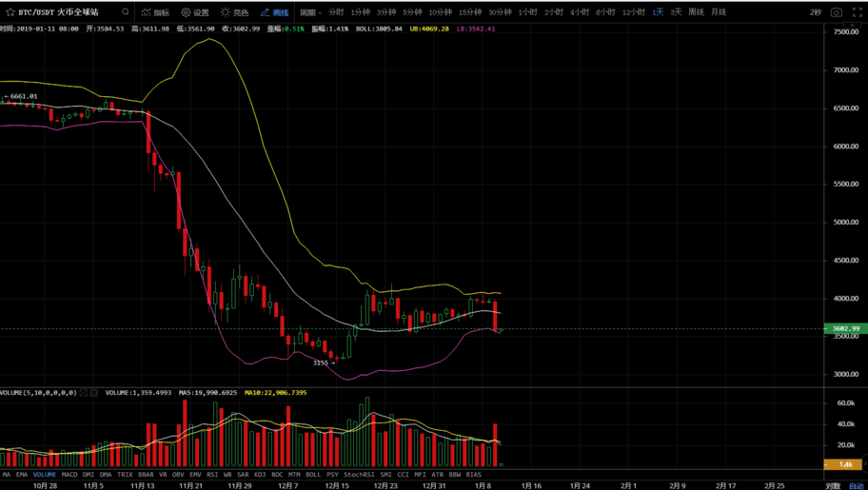Toggle 对数 logarithmic scale
The height and width of the screenshot is (490, 868).
click(x=833, y=485)
